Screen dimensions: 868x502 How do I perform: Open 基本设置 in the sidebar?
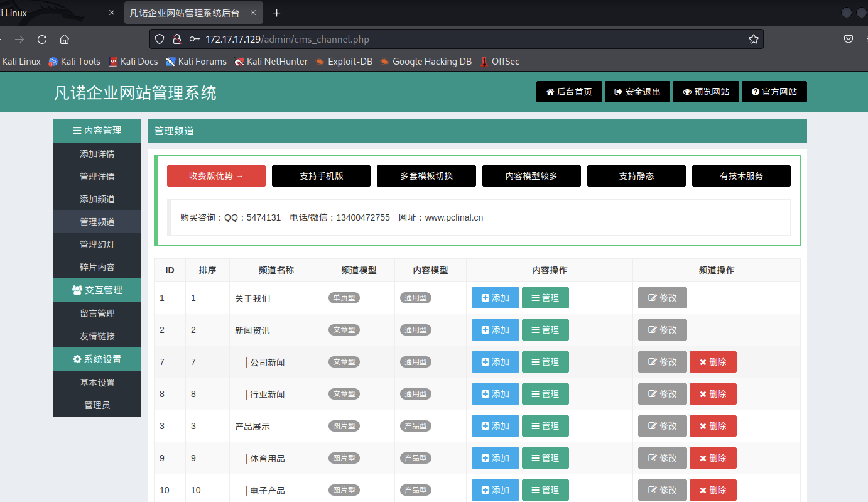point(97,383)
